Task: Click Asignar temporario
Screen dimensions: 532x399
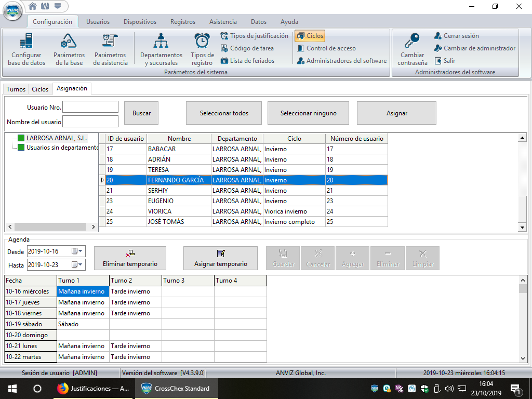Action: pyautogui.click(x=220, y=258)
